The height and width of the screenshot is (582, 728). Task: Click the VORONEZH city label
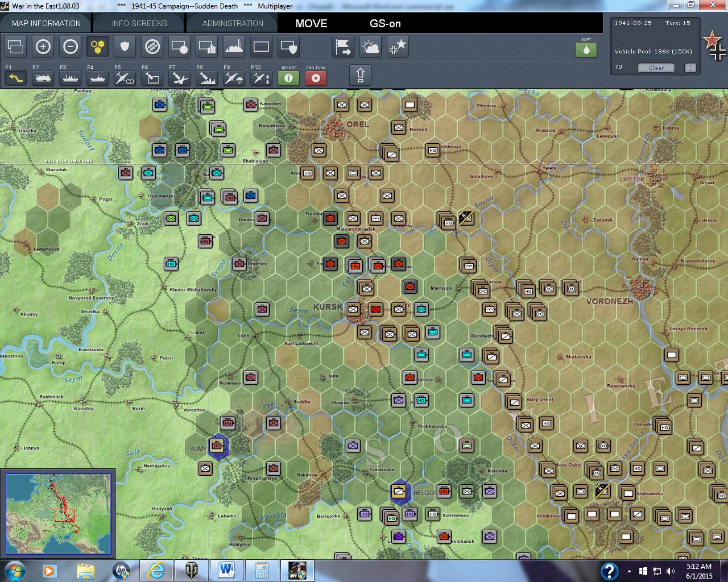609,301
